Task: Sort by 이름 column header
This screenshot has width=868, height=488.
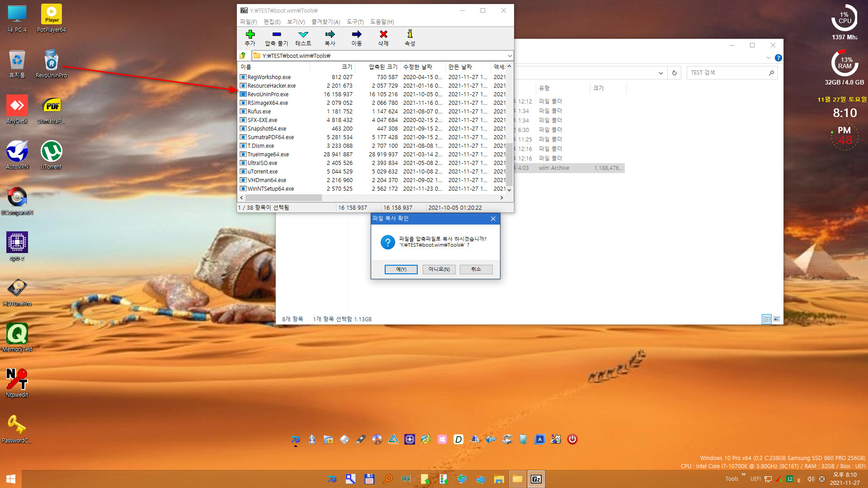Action: point(274,67)
